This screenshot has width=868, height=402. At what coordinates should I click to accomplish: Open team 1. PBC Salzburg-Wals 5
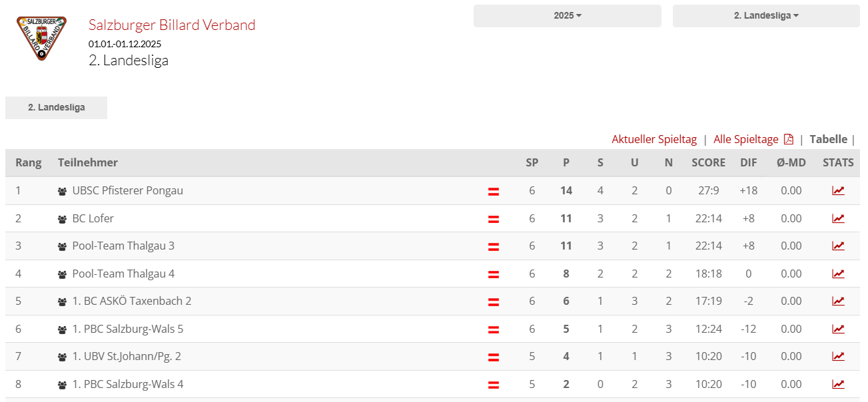[127, 329]
